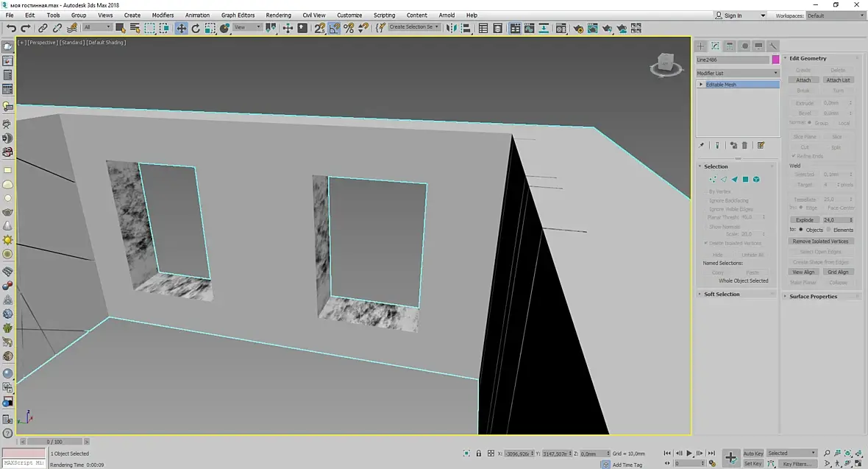Click the Undo arrow in main toolbar

[11, 28]
